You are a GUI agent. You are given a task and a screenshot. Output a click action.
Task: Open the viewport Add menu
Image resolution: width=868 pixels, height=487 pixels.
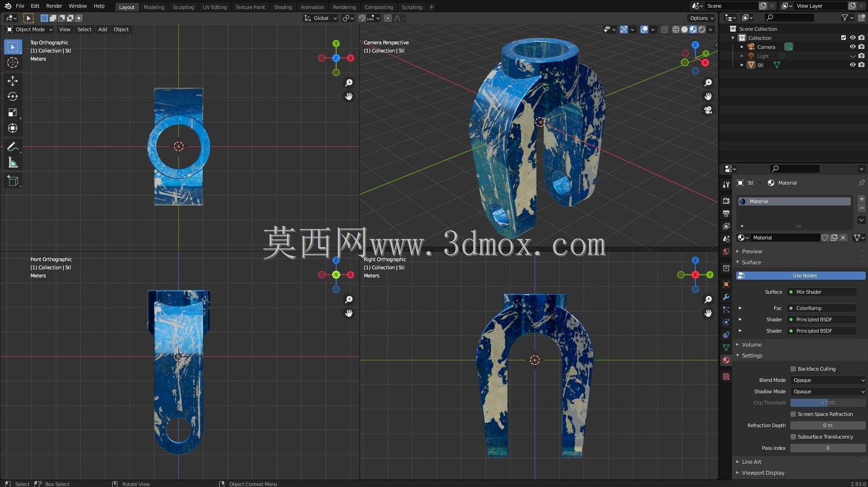103,29
